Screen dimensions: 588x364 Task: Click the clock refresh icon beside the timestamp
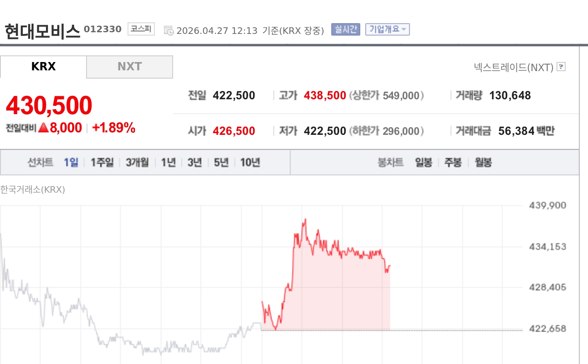coord(169,30)
